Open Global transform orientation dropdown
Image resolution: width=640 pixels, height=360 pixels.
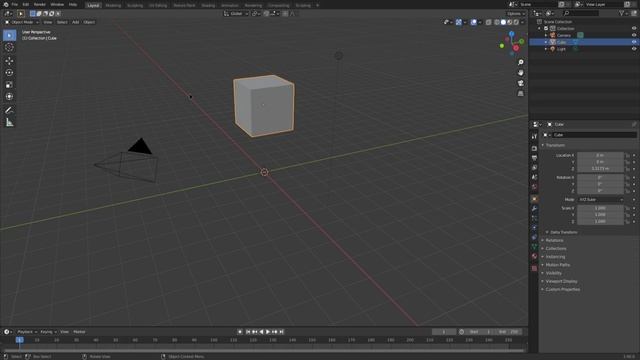(x=236, y=13)
